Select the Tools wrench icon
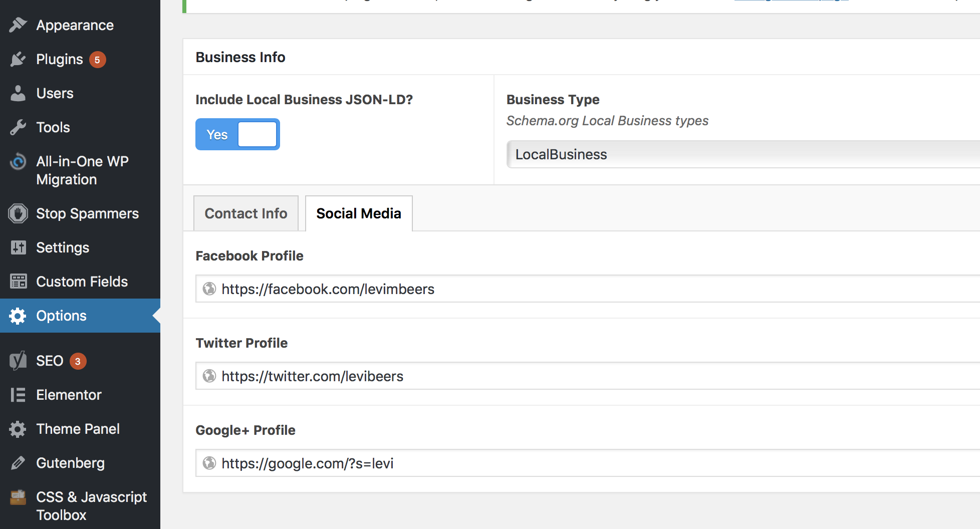The width and height of the screenshot is (980, 529). tap(19, 127)
